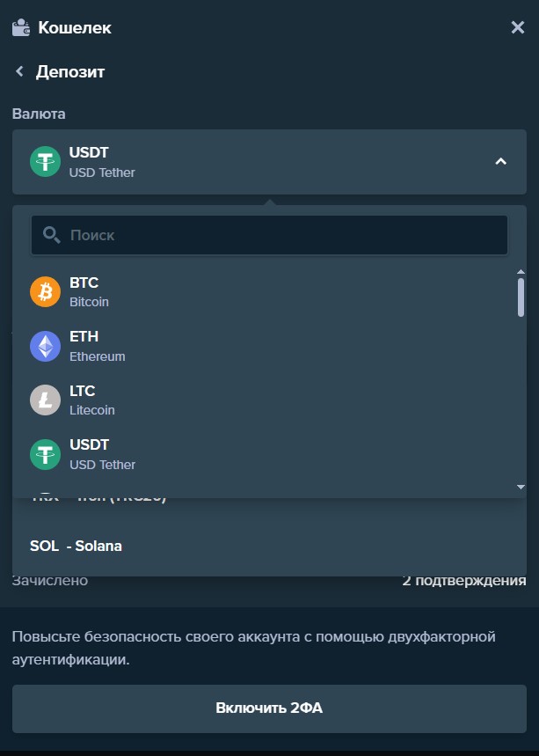Click the Litecoin (LTC) icon

point(45,400)
